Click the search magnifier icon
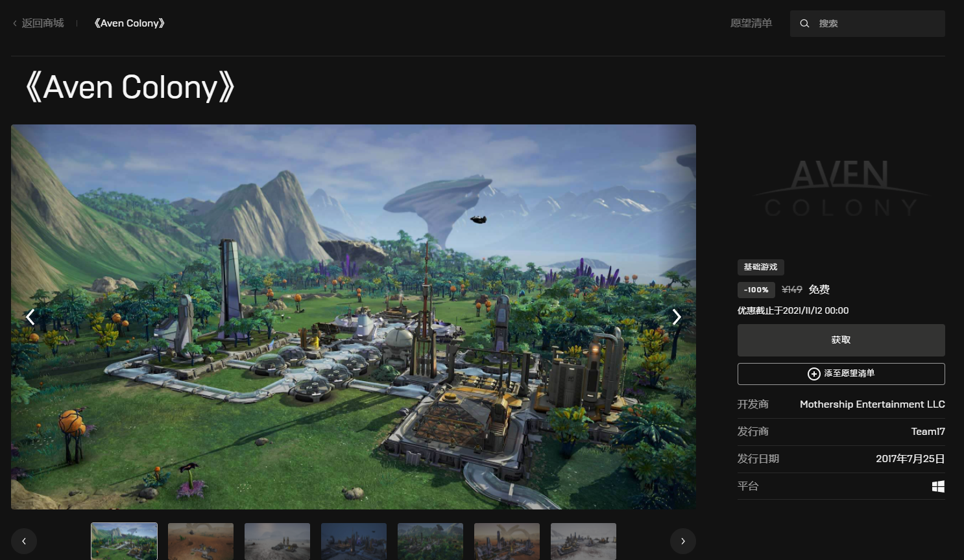Screen dimensions: 964x560 [804, 23]
